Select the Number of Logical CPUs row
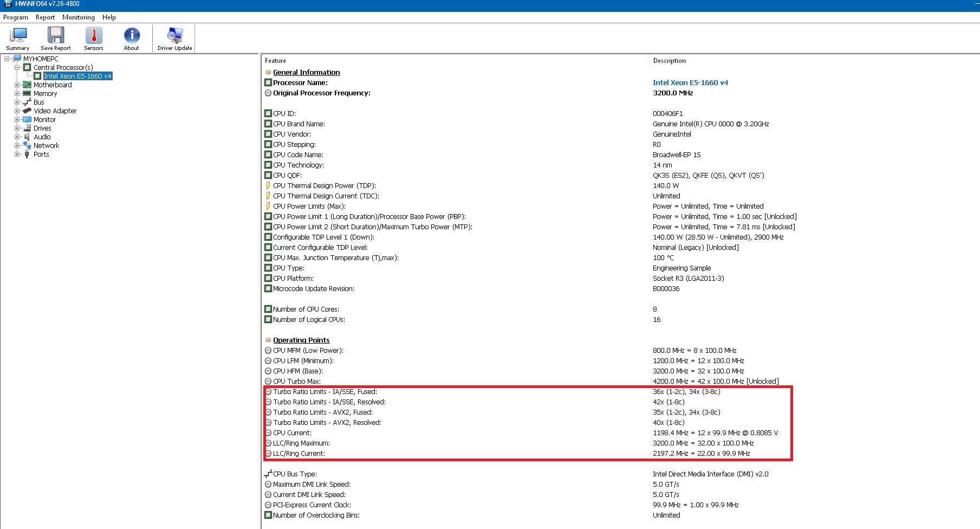The width and height of the screenshot is (980, 529). (621, 319)
